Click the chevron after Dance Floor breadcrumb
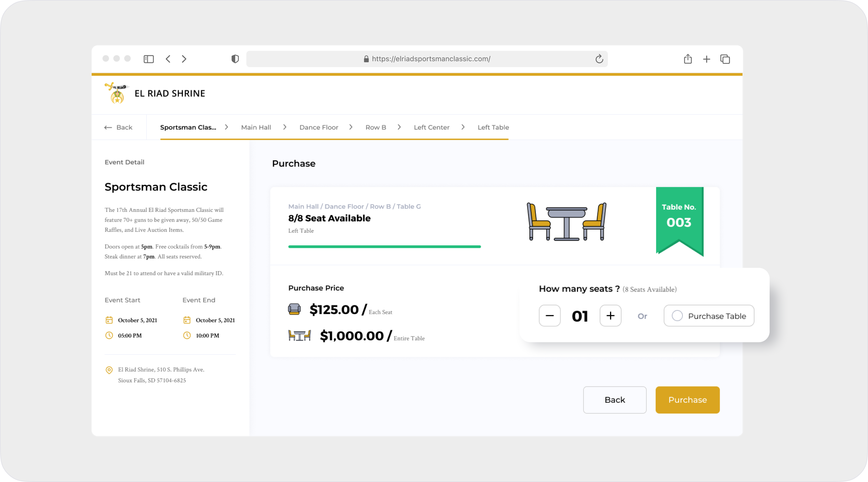 pos(351,127)
